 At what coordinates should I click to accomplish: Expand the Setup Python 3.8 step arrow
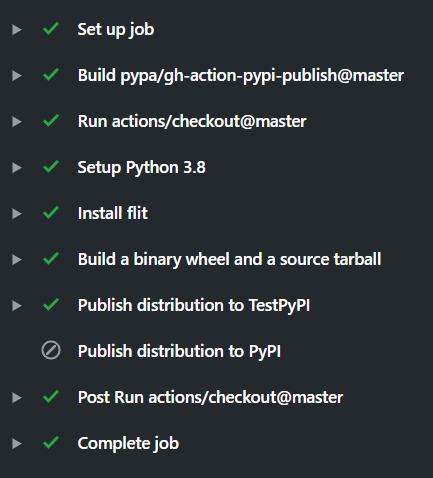coord(17,168)
